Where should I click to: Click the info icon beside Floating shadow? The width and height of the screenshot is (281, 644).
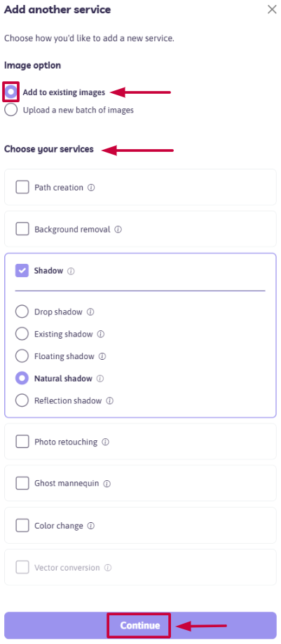(102, 356)
